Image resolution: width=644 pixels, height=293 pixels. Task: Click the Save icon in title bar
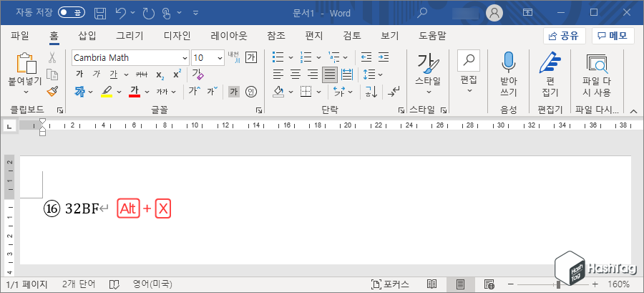click(x=99, y=13)
